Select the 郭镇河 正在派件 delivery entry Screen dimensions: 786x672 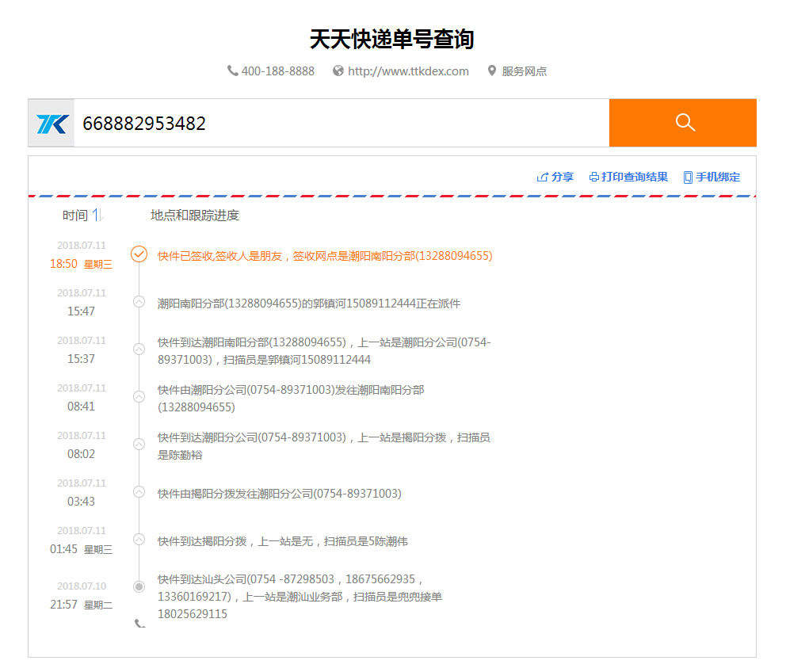(x=309, y=304)
